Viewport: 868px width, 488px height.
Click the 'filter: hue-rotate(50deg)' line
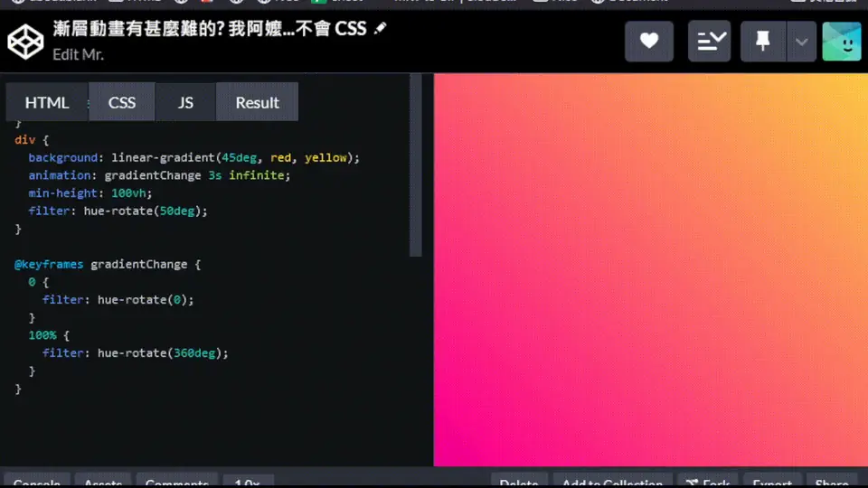tap(118, 211)
